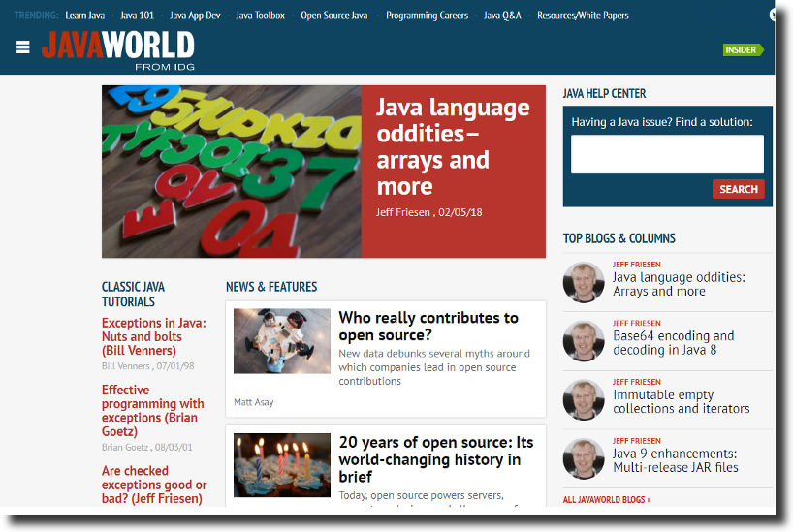Click the Java Help Center heading
Screen dimensions: 793x532
[x=604, y=94]
